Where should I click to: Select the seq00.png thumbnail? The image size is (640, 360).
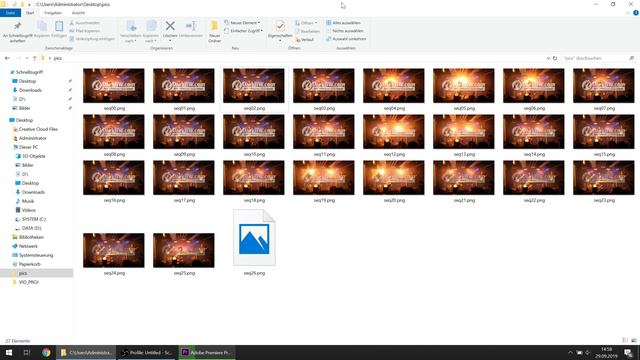(114, 86)
